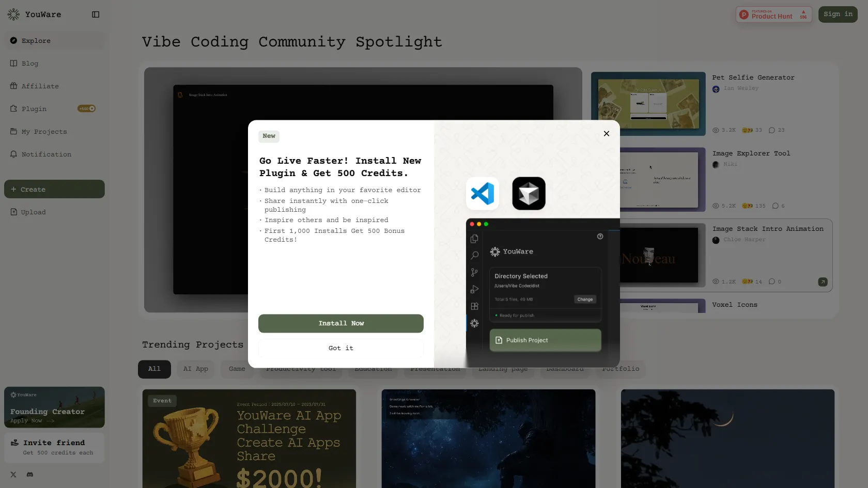Click the Create button
The image size is (868, 488).
coord(54,189)
